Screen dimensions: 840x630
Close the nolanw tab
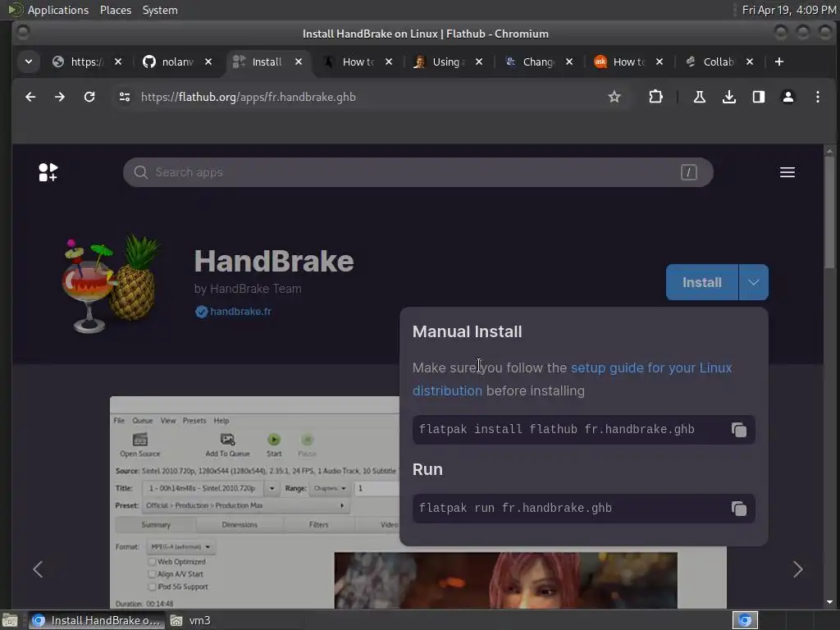(x=208, y=62)
